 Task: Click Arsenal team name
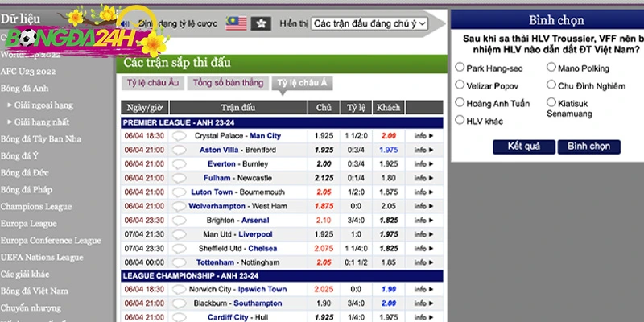point(255,220)
